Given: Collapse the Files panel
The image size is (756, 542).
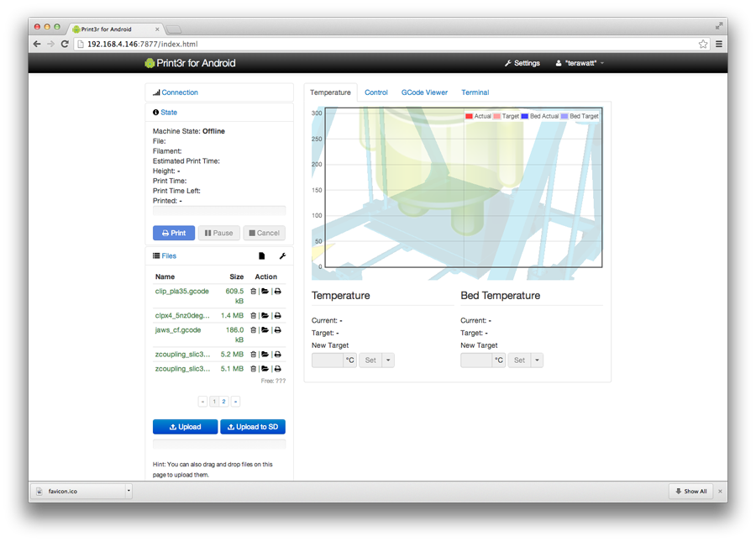Looking at the screenshot, I should click(169, 256).
